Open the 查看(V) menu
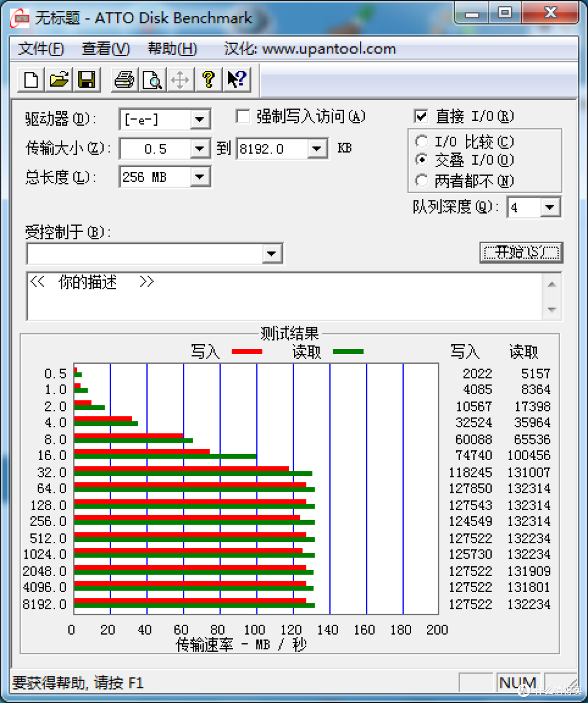Viewport: 588px width, 703px height. [x=106, y=49]
